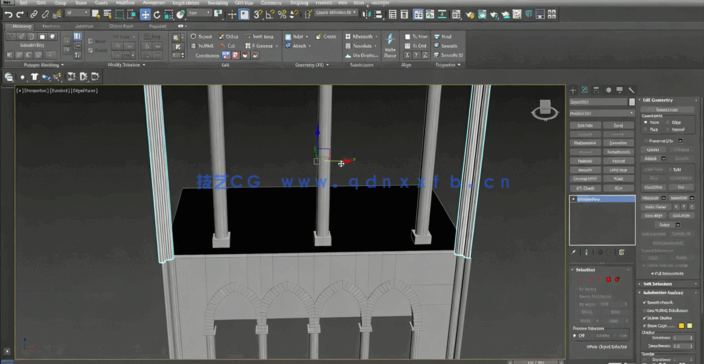Expand the Geometry (All) panel arrow
704x364 pixels.
point(327,65)
